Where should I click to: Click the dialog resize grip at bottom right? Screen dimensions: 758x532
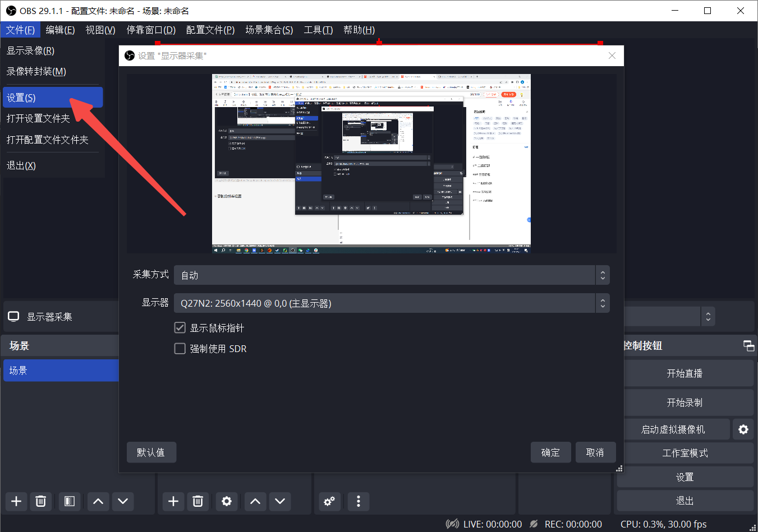tap(619, 469)
